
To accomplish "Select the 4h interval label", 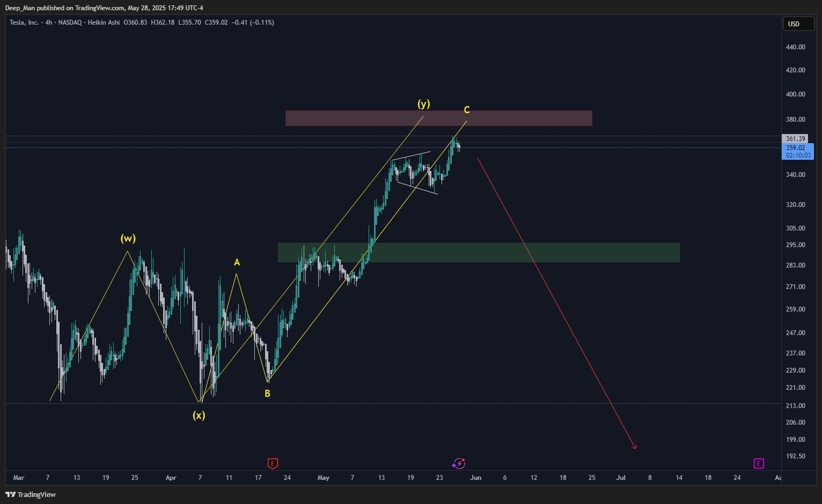I will (49, 23).
